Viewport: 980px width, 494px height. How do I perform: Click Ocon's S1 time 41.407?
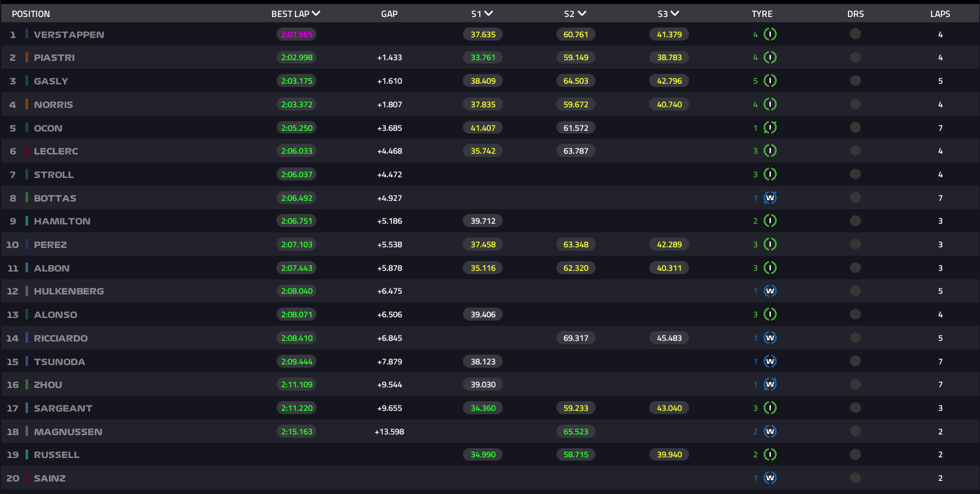coord(482,128)
